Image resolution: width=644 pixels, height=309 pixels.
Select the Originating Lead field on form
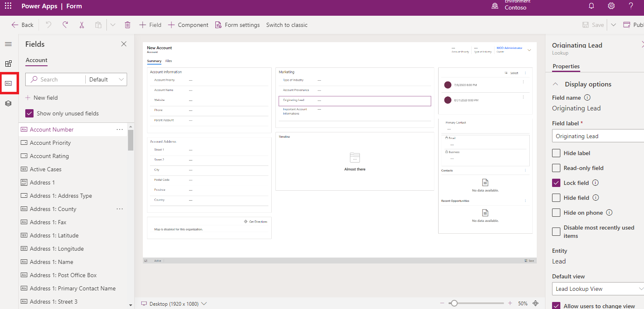[355, 101]
